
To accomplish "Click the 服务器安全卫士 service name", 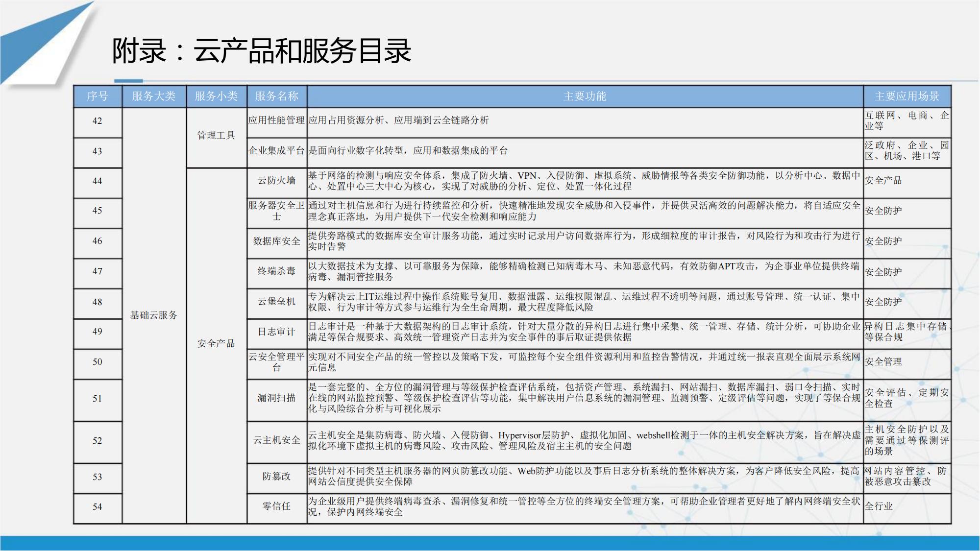I will coord(277,211).
